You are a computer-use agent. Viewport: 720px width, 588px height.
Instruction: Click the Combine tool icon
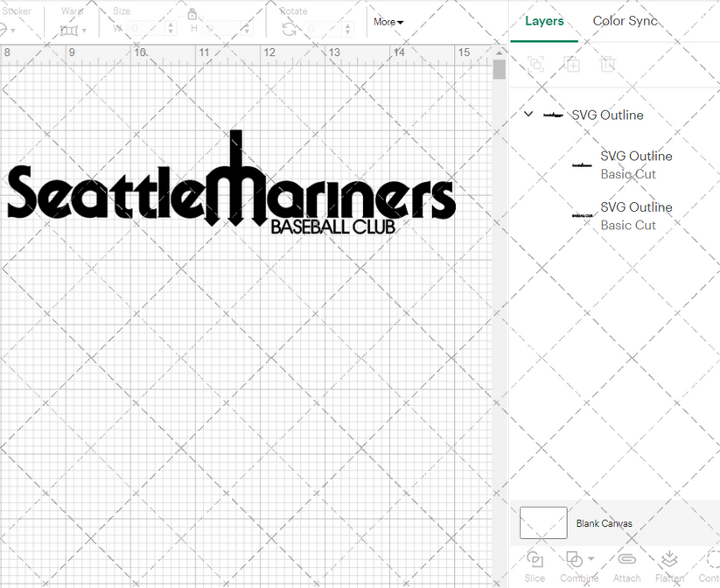(x=573, y=557)
